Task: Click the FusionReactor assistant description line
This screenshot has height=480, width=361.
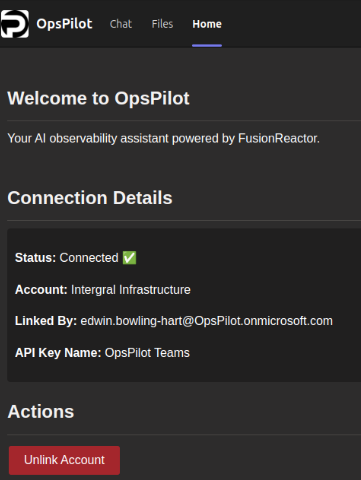Action: [163, 138]
